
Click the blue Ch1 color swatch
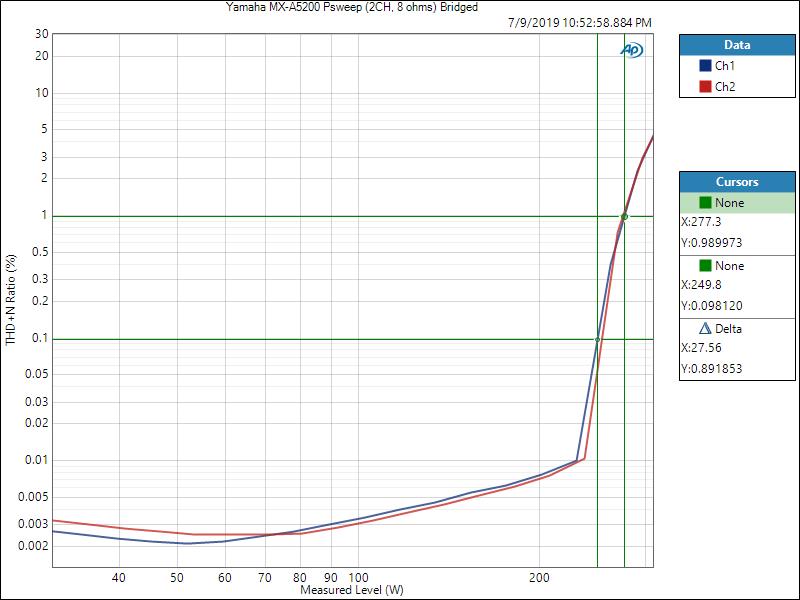[705, 66]
